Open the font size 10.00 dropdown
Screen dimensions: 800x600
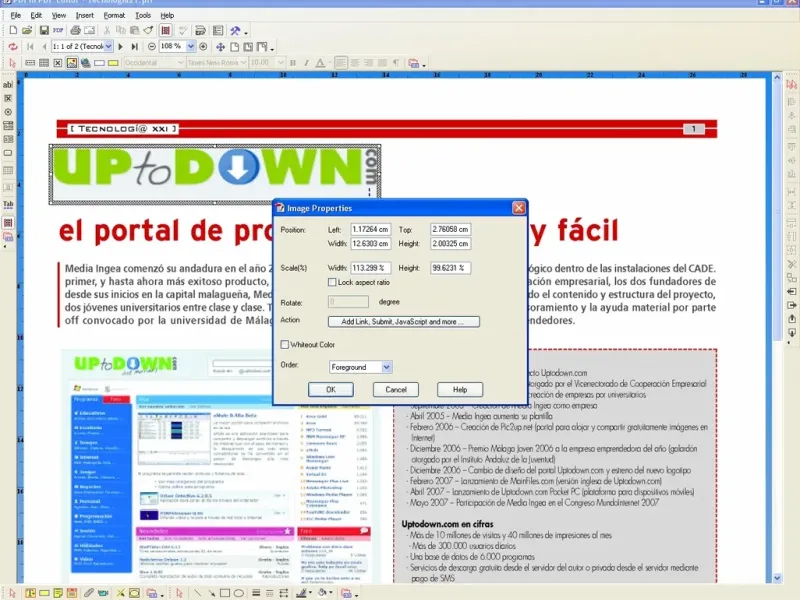(x=280, y=63)
